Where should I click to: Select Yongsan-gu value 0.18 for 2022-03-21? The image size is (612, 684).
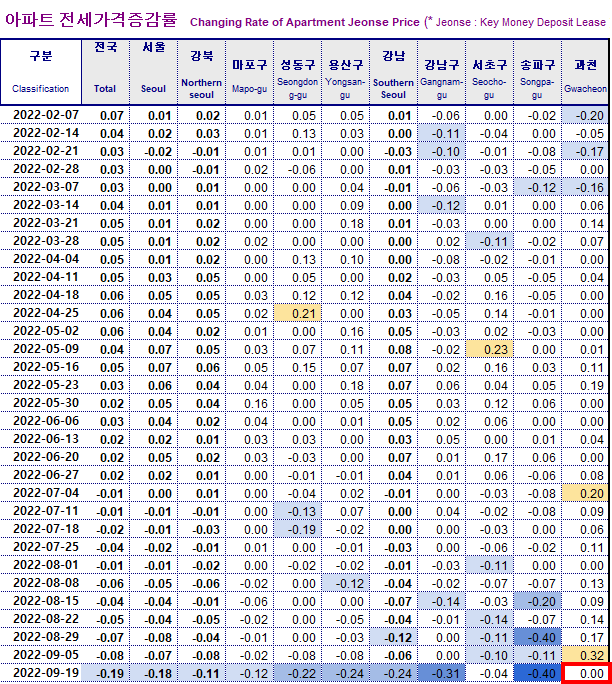345,223
